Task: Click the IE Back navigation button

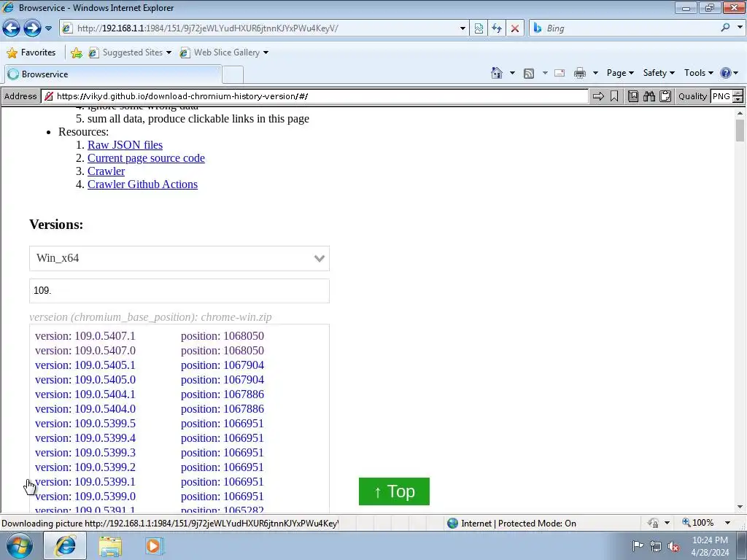Action: pyautogui.click(x=12, y=28)
